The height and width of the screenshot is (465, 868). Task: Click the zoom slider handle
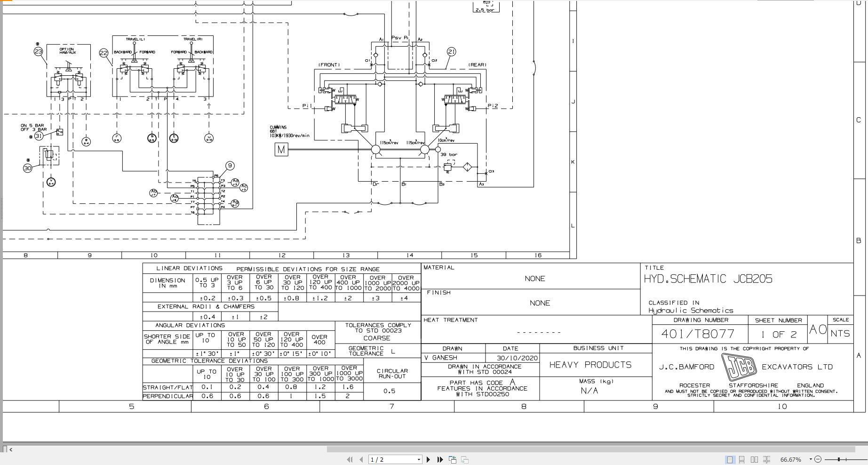839,459
